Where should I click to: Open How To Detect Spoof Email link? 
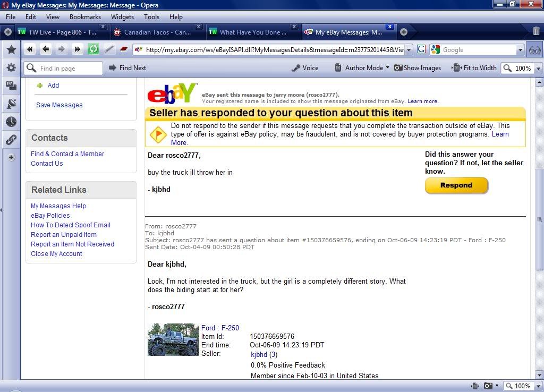pyautogui.click(x=71, y=225)
